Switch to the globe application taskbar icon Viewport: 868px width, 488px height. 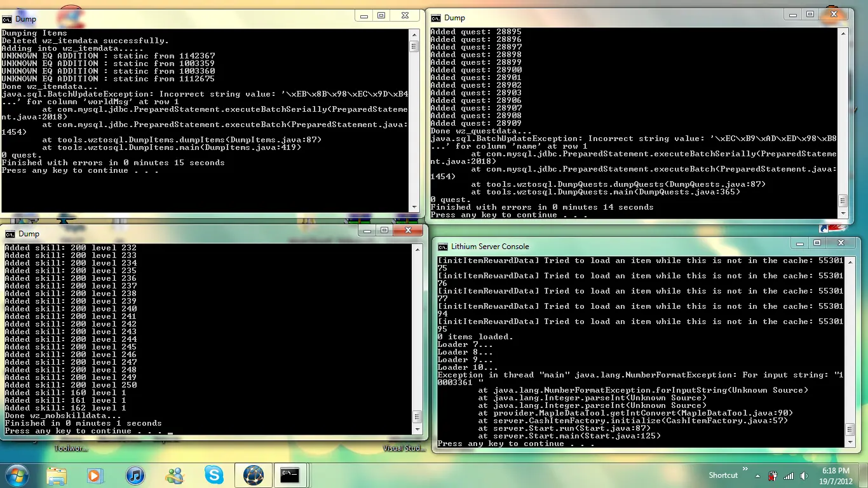tap(254, 475)
